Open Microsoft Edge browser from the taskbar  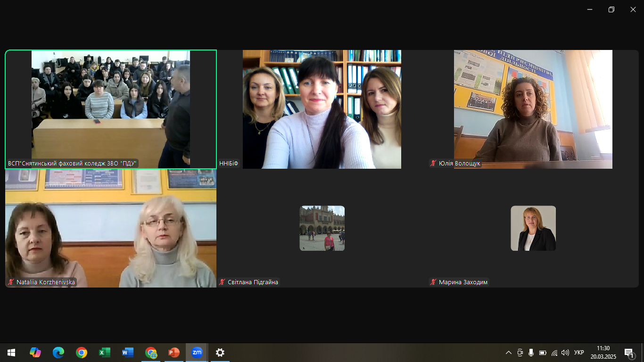(x=58, y=353)
